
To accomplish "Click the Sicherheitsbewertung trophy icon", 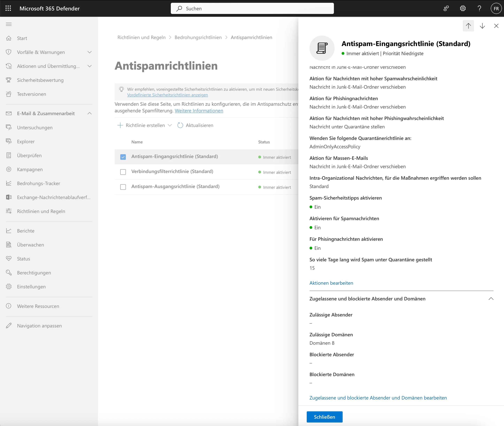I will (x=9, y=80).
